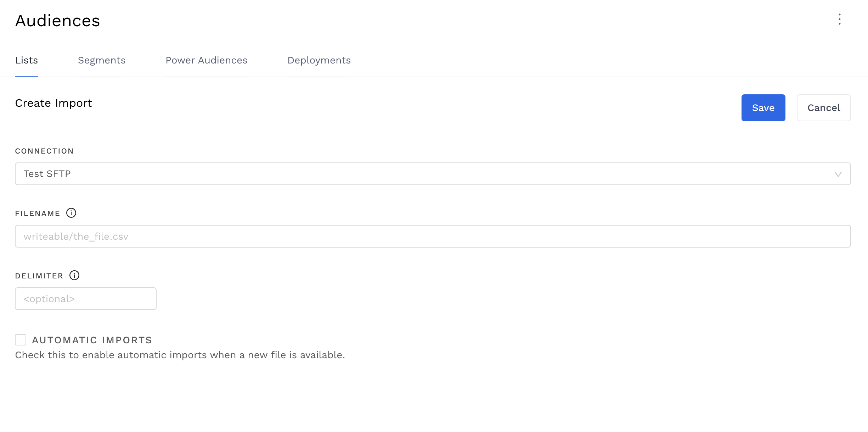Go to the Deployments tab
This screenshot has height=432, width=868.
(x=319, y=60)
